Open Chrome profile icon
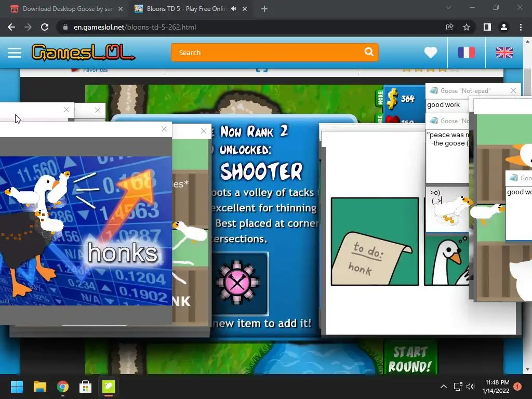532x399 pixels. [504, 27]
